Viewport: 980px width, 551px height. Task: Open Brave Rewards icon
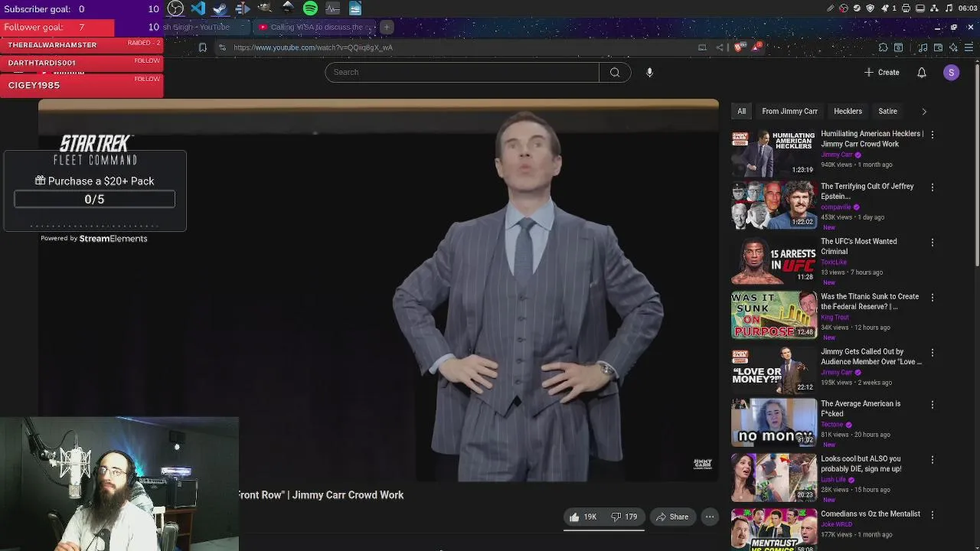[756, 47]
